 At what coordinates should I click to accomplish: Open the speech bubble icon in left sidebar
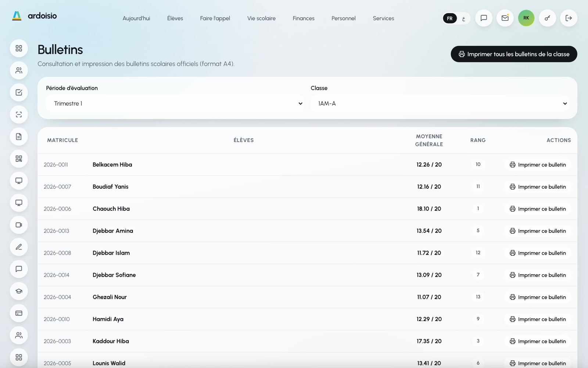point(19,269)
